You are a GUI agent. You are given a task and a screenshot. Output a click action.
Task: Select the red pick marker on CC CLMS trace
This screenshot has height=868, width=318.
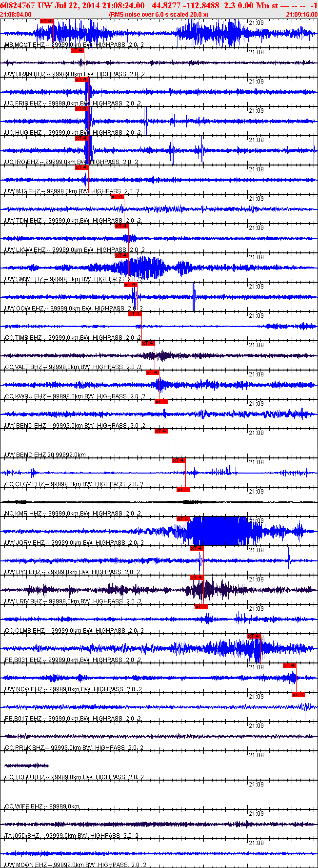(x=201, y=607)
